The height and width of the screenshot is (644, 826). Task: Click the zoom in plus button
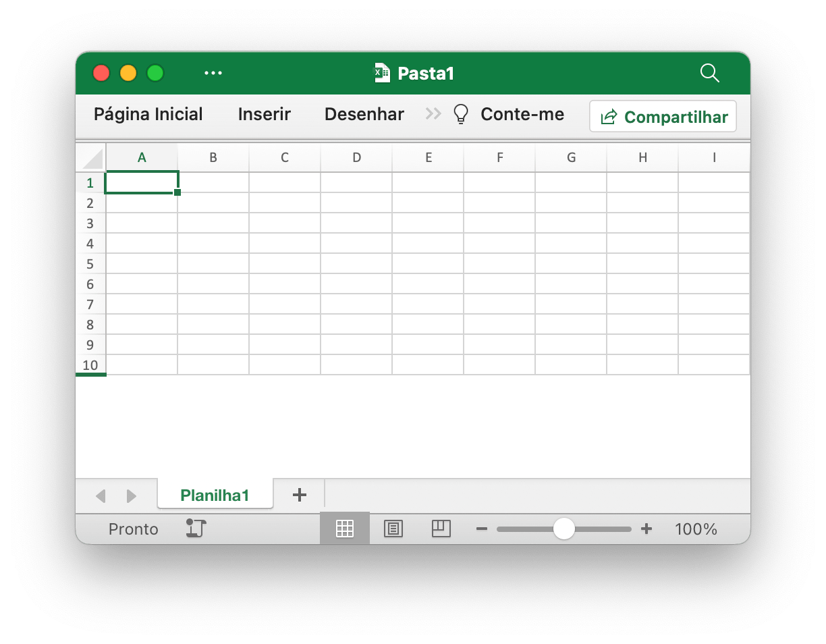coord(646,529)
